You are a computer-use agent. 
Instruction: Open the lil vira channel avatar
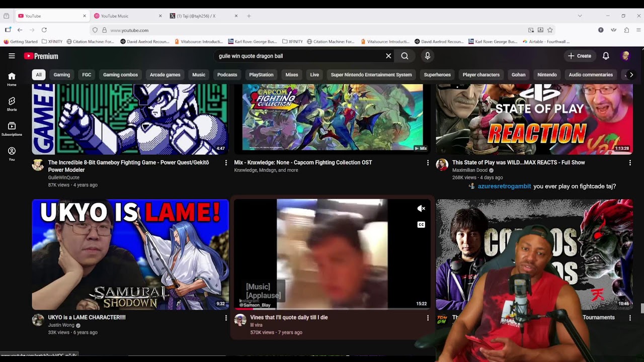tap(240, 320)
